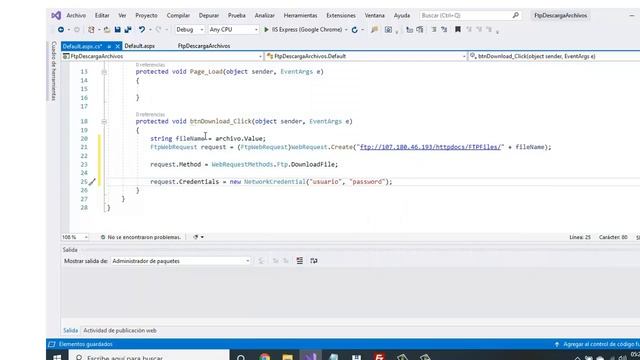Click the boxed icon after Find in Files
Viewport: 640px width, 360px height.
(x=388, y=29)
